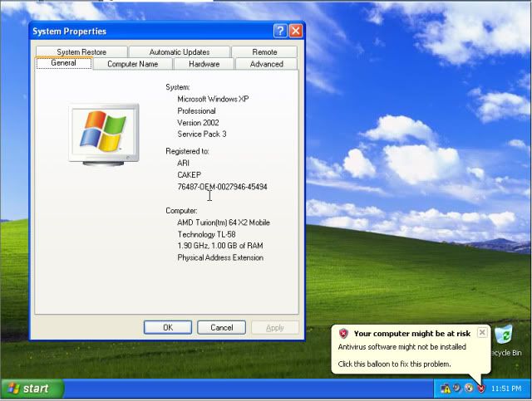The height and width of the screenshot is (401, 532).
Task: Confirm with the OK button
Action: point(168,327)
